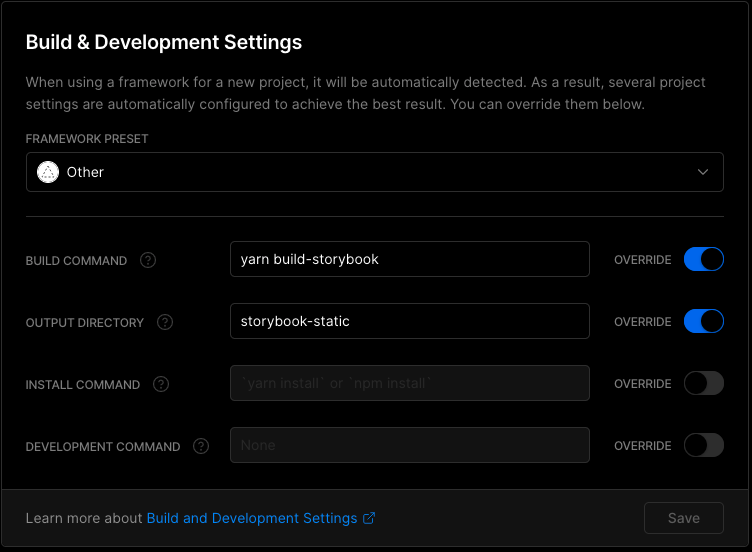Click the Framework Preset chevron arrow

[x=703, y=172]
